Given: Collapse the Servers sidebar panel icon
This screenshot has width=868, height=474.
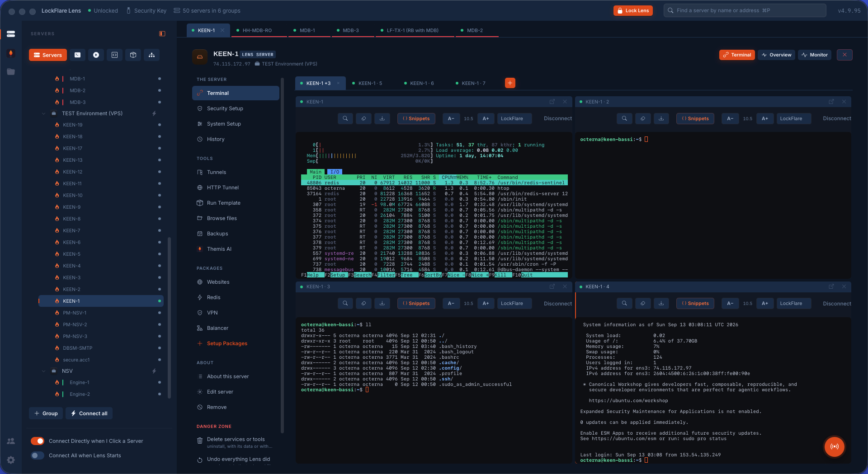Looking at the screenshot, I should tap(162, 33).
